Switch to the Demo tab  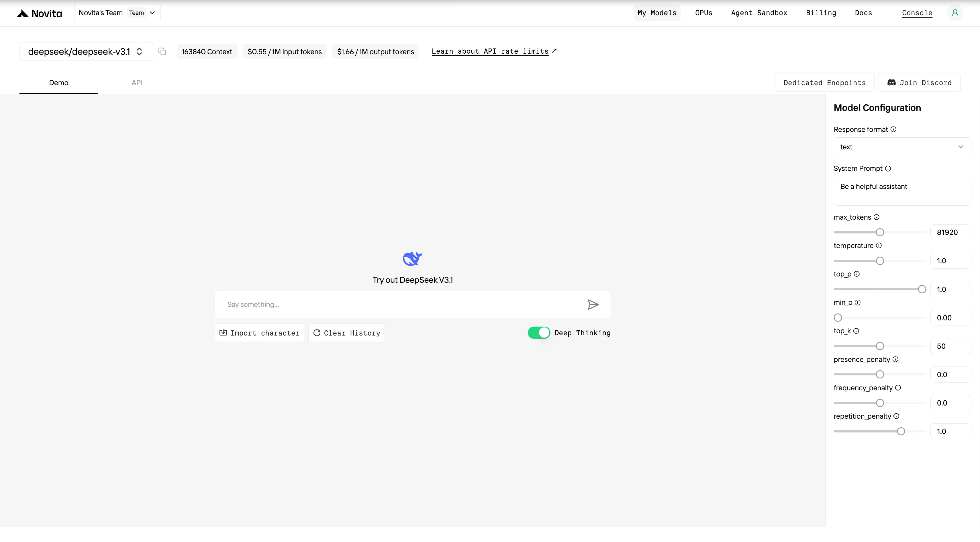point(58,83)
